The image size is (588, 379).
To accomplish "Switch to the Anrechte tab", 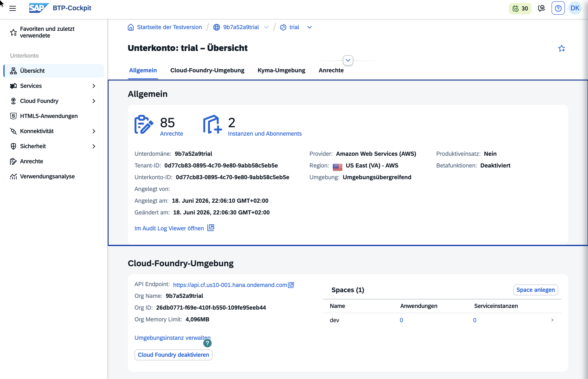I will pyautogui.click(x=331, y=70).
